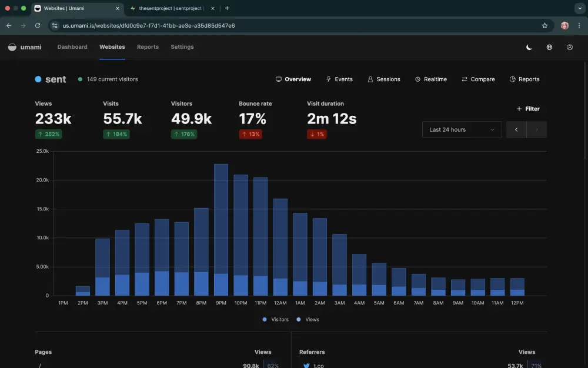Screen dimensions: 588x368
Task: Open website Reports with the chart icon
Action: tap(524, 79)
